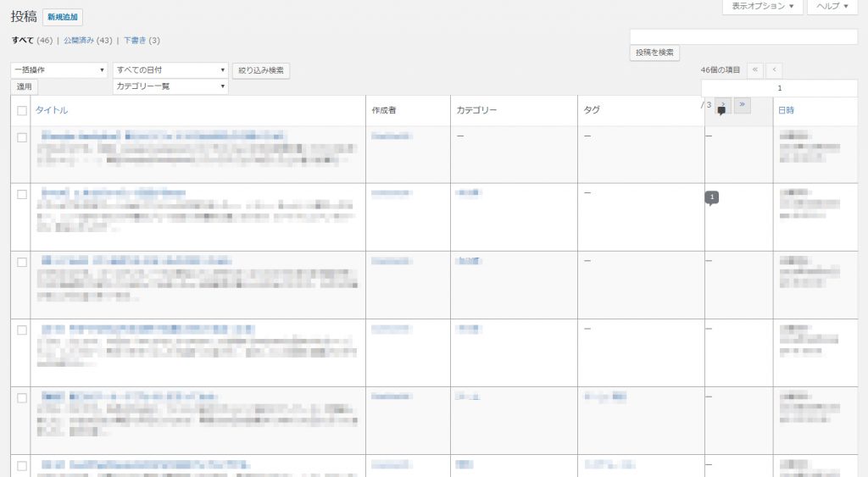Check the checkbox for the first post row

21,137
